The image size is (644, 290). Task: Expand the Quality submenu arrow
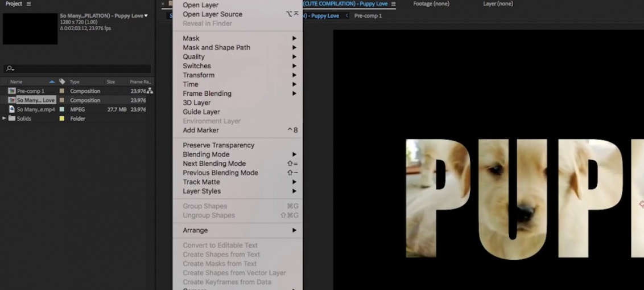[294, 57]
